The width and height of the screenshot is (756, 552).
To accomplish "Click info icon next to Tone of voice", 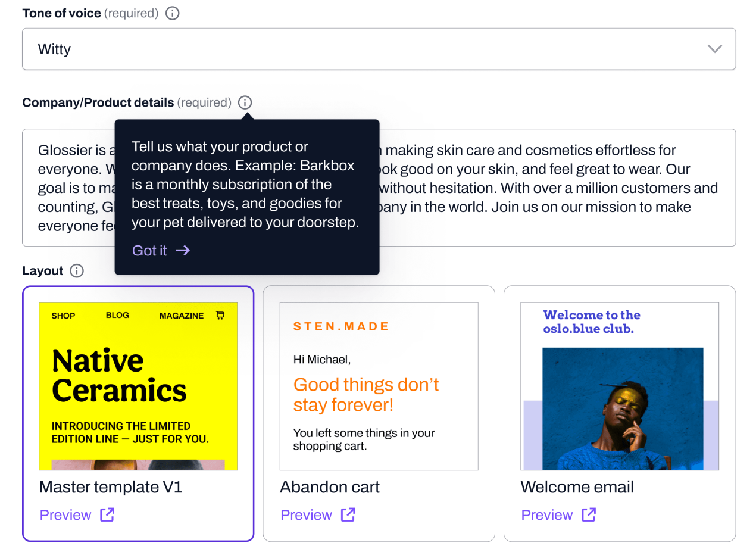I will [x=172, y=13].
